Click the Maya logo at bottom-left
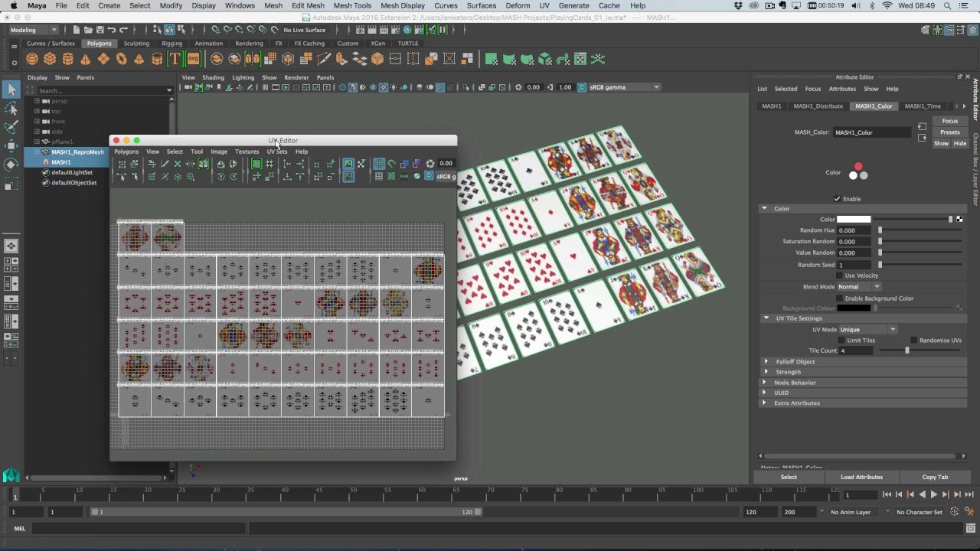The width and height of the screenshot is (980, 551). point(11,476)
